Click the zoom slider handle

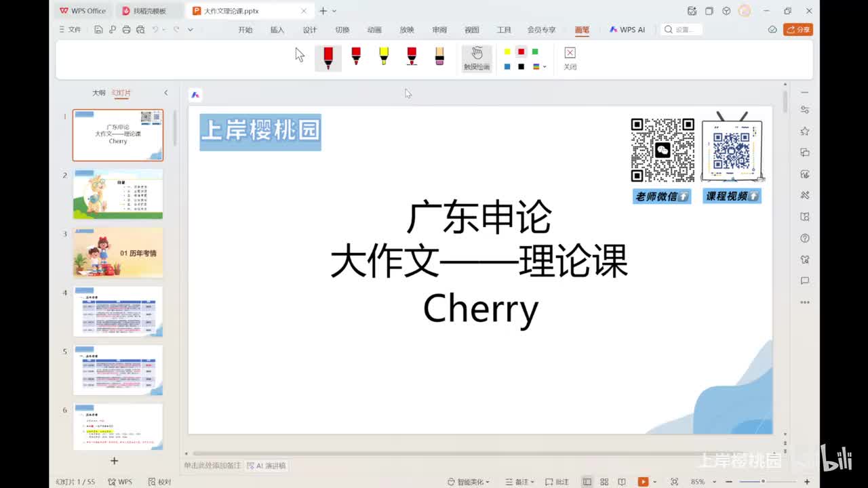coord(763,481)
